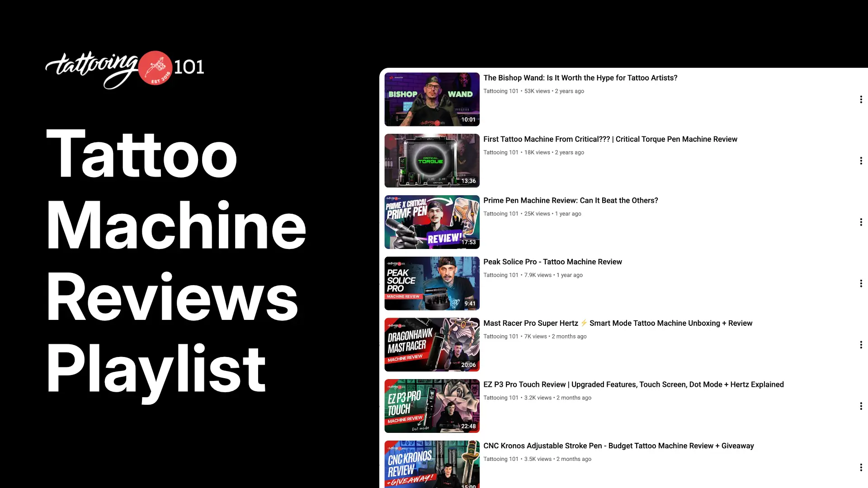Click the Tattooing 101 logo
The height and width of the screenshot is (488, 868).
(x=125, y=69)
